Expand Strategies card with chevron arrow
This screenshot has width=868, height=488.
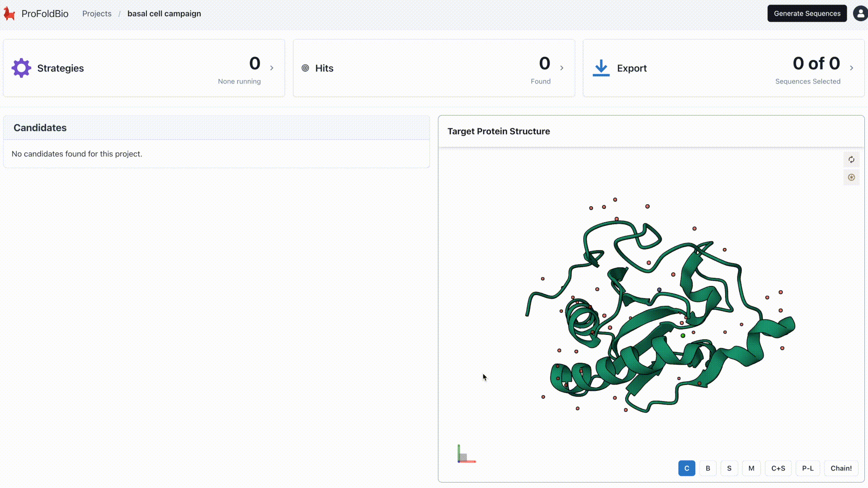coord(272,68)
